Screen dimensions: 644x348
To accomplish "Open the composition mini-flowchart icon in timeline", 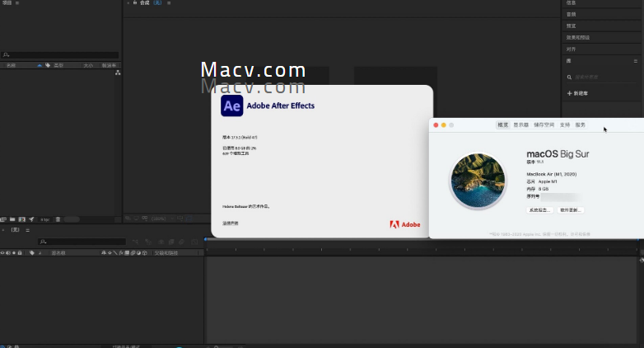I will pyautogui.click(x=136, y=242).
